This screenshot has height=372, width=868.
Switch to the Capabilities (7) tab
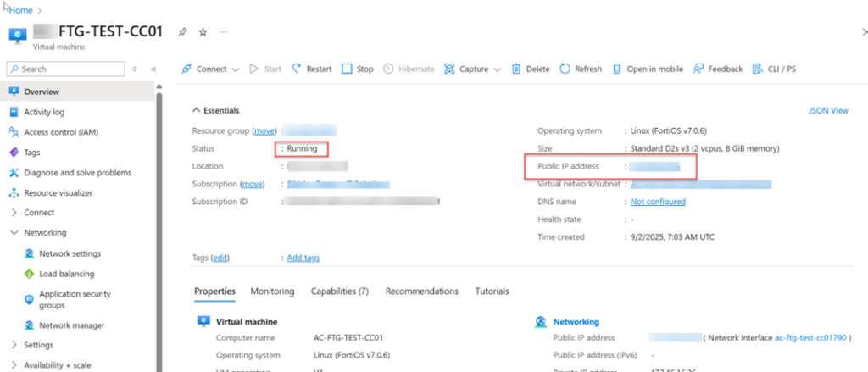pos(340,291)
